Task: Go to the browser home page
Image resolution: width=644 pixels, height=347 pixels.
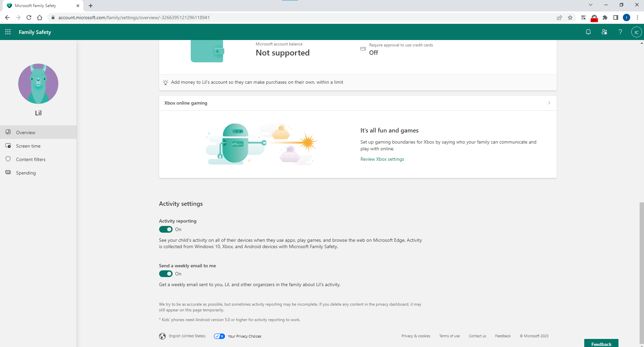Action: [x=40, y=17]
